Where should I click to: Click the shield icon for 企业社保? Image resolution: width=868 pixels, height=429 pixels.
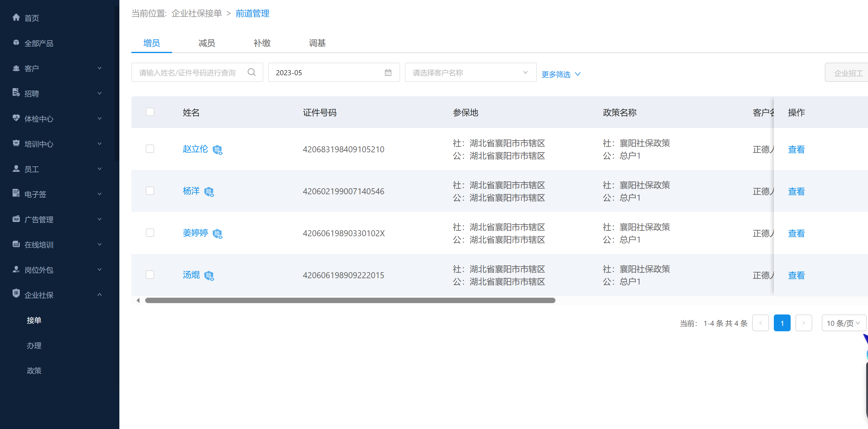(16, 293)
